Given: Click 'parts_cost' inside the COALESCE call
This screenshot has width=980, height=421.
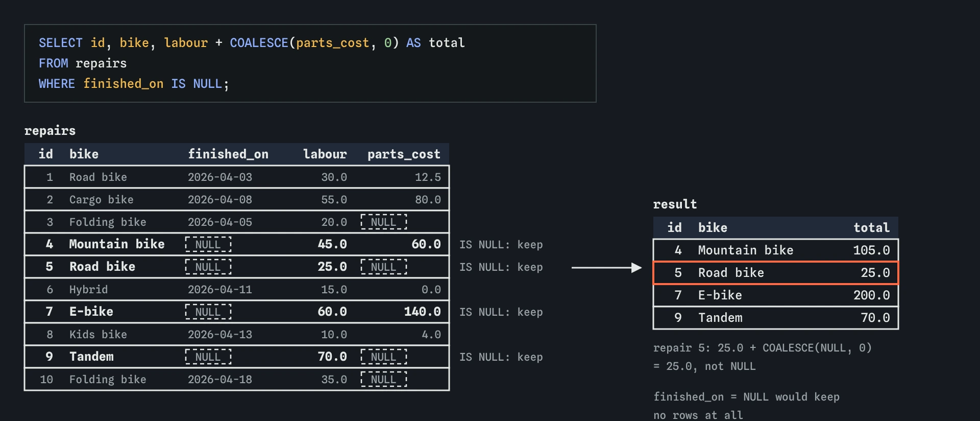Looking at the screenshot, I should 333,43.
